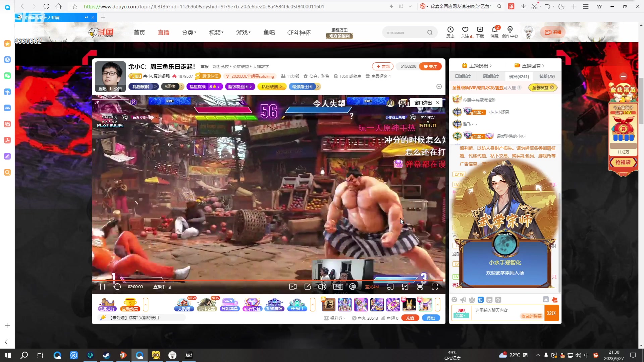Open the emoji picker in the chat toolbar
This screenshot has height=362, width=644.
pos(454,300)
